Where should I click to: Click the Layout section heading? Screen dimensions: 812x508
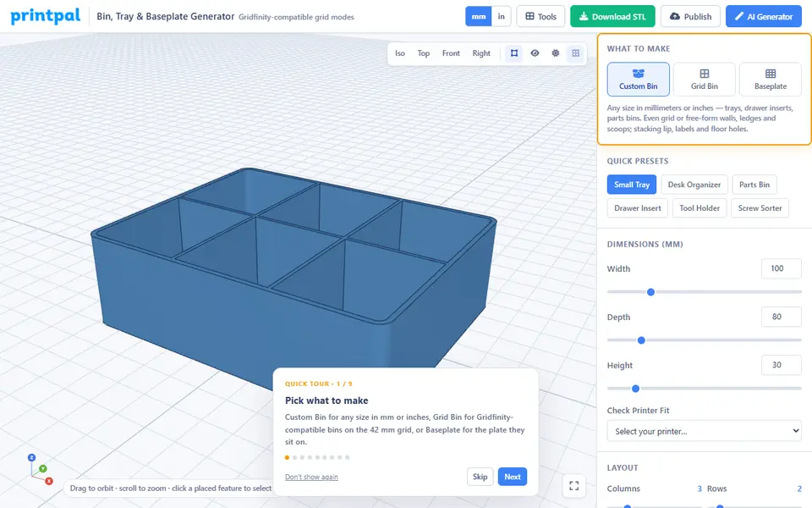pyautogui.click(x=623, y=467)
